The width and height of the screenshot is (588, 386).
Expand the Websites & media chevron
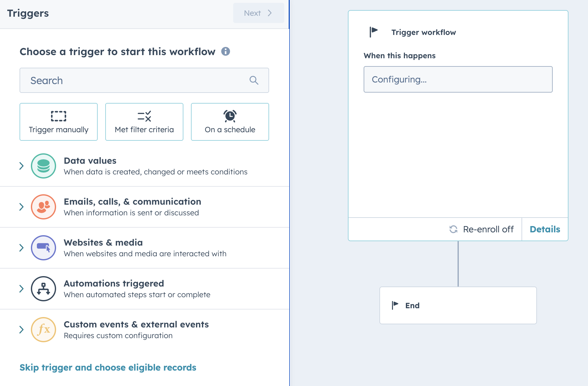[21, 248]
